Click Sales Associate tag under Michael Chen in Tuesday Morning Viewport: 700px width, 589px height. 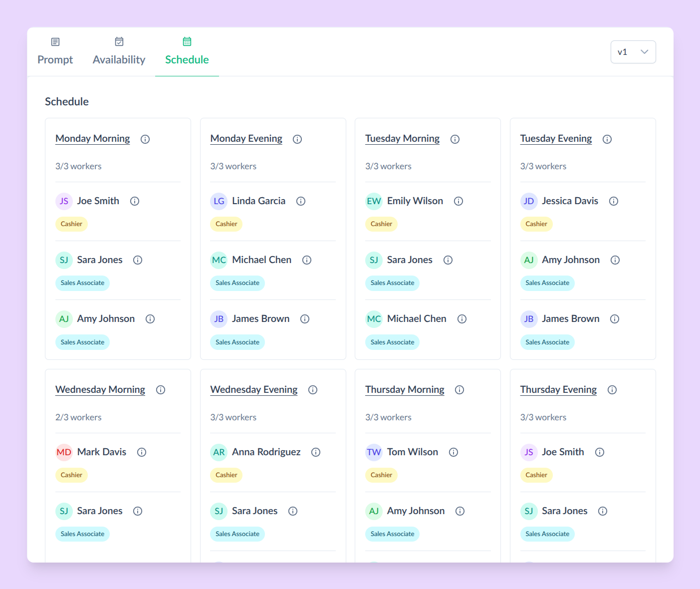(393, 342)
